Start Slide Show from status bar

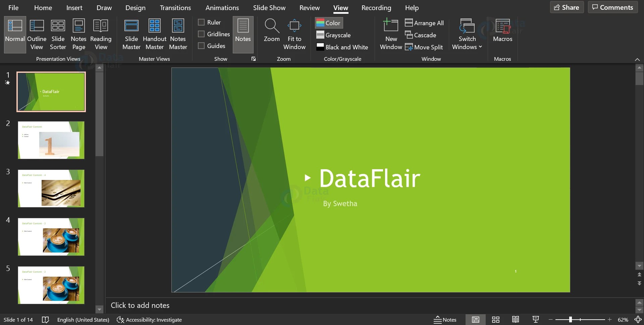pyautogui.click(x=535, y=319)
